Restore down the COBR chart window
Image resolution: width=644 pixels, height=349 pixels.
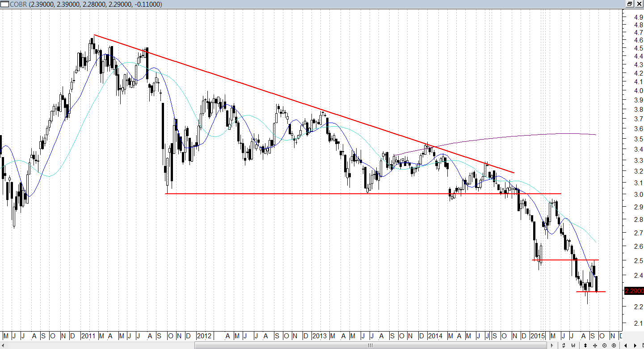[x=630, y=4]
